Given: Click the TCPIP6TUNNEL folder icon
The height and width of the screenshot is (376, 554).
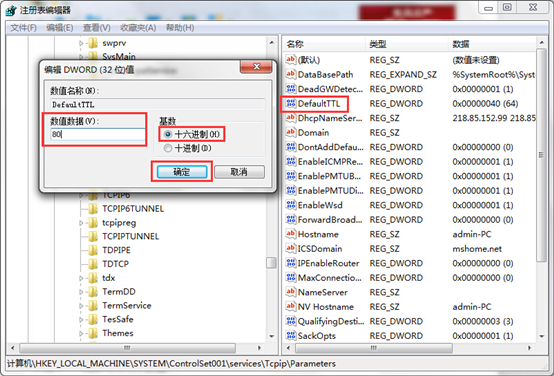Looking at the screenshot, I should tap(93, 208).
